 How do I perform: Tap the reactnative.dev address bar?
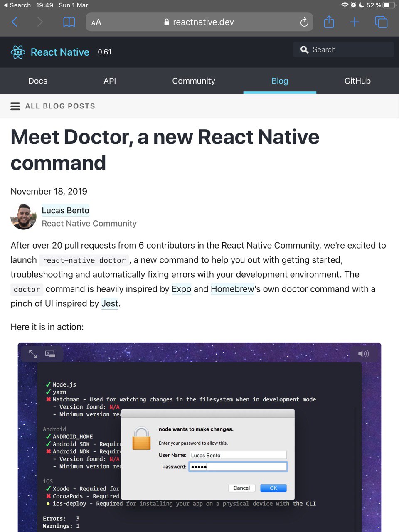pyautogui.click(x=199, y=22)
